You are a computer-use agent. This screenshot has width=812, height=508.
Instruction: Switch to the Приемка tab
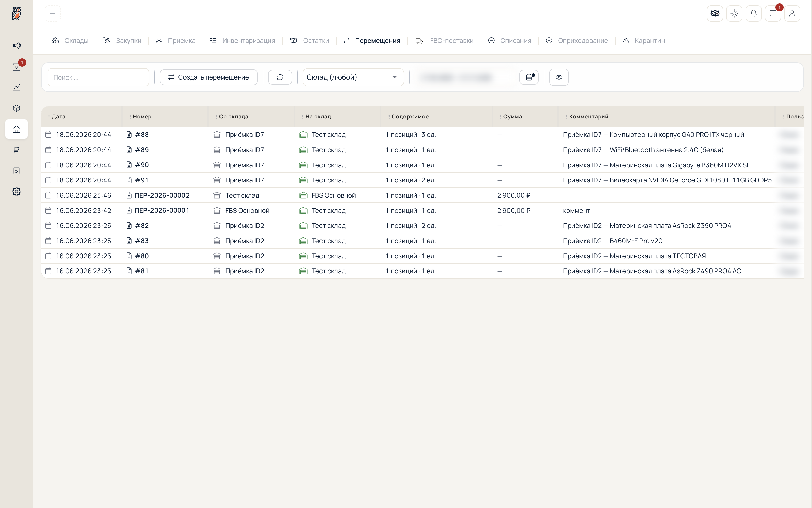(176, 41)
